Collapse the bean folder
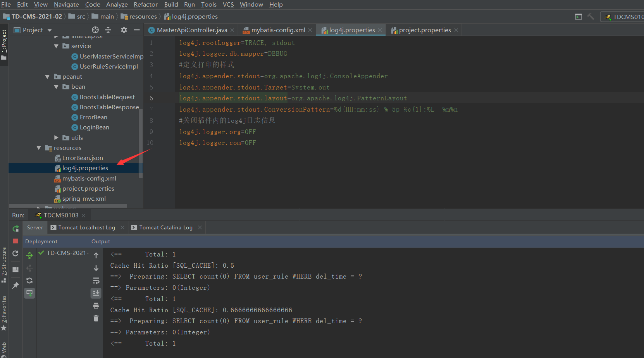644x358 pixels. [56, 87]
